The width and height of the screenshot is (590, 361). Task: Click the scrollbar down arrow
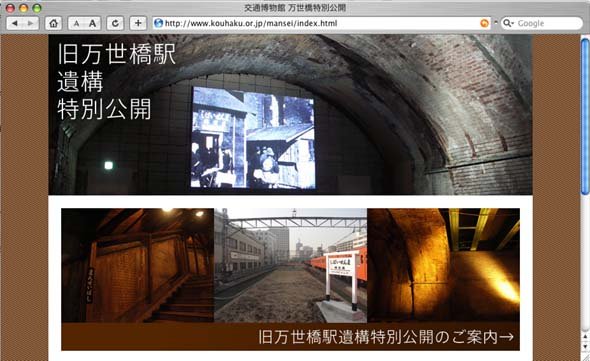[585, 346]
